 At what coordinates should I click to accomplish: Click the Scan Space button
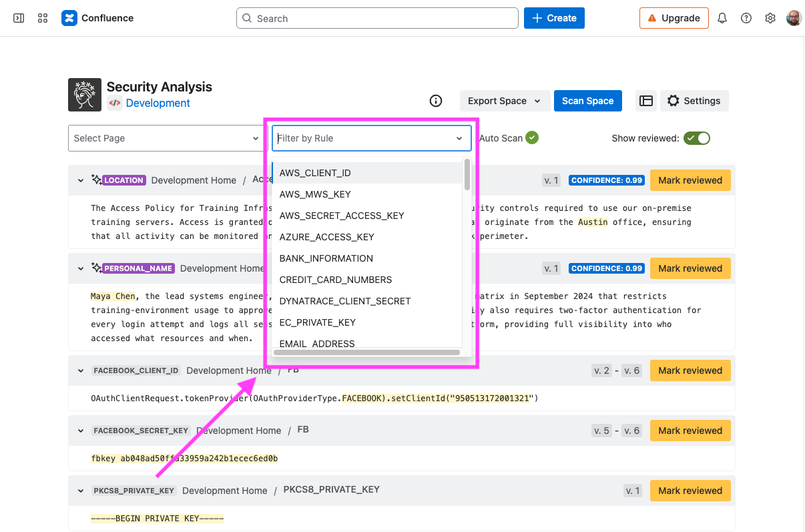click(587, 101)
